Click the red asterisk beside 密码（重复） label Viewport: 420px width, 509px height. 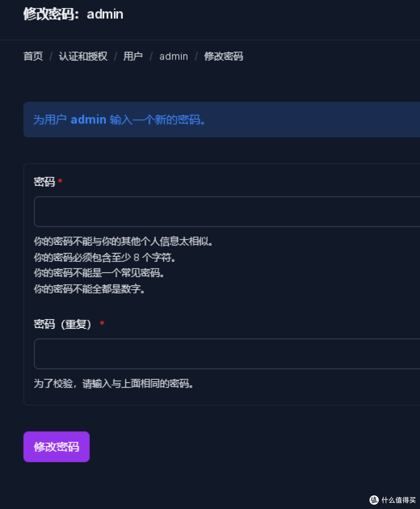(x=102, y=323)
